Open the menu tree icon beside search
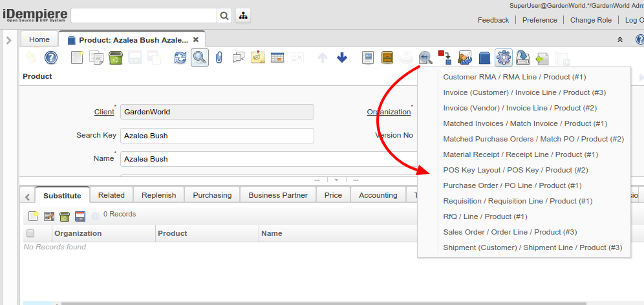Screen dimensions: 644x305 click(x=243, y=16)
